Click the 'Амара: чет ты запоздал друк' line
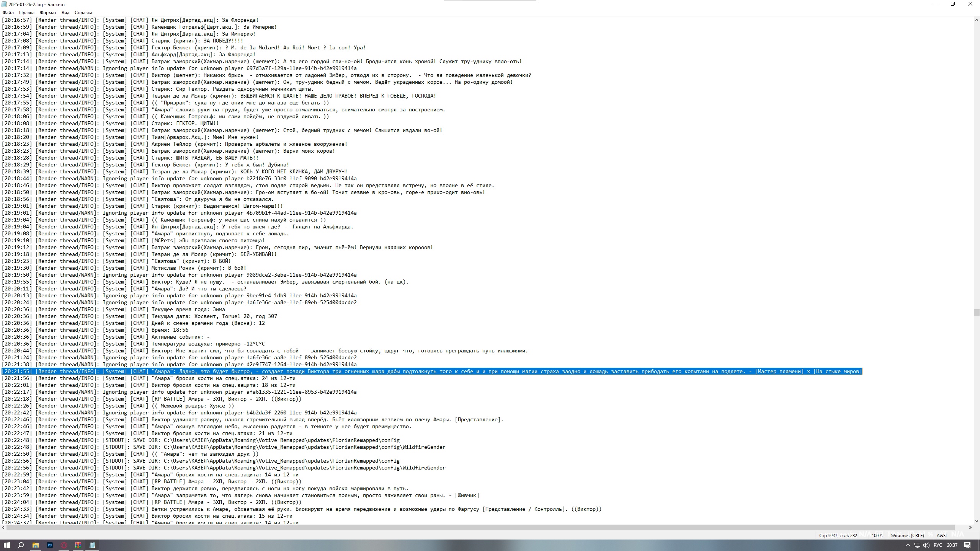Viewport: 980px width, 551px height. click(x=130, y=454)
